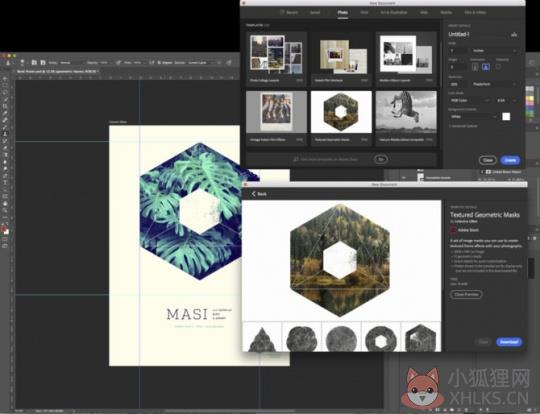This screenshot has height=414, width=540.
Task: Toggle pressure for opacity in options bar
Action: [118, 63]
